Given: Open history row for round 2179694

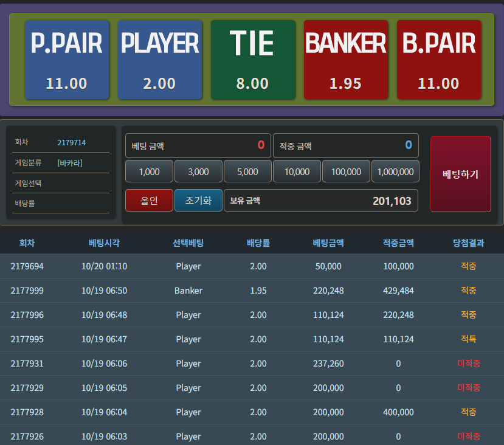Looking at the screenshot, I should click(x=252, y=266).
